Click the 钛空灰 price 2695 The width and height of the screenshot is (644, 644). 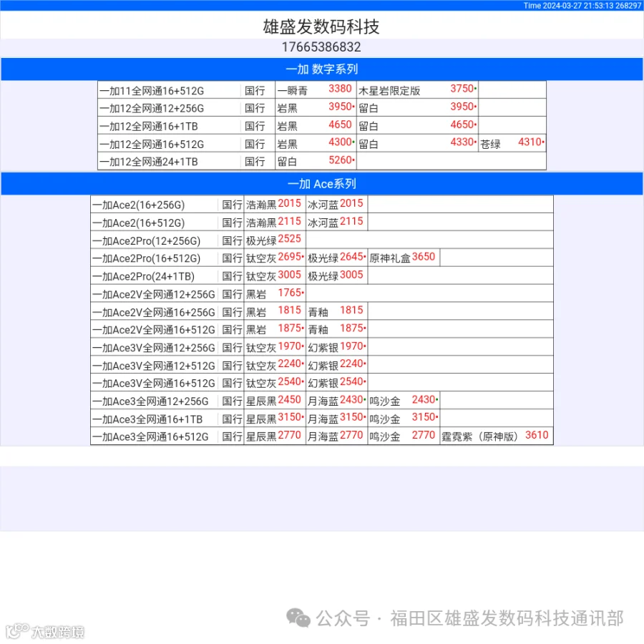(x=290, y=257)
